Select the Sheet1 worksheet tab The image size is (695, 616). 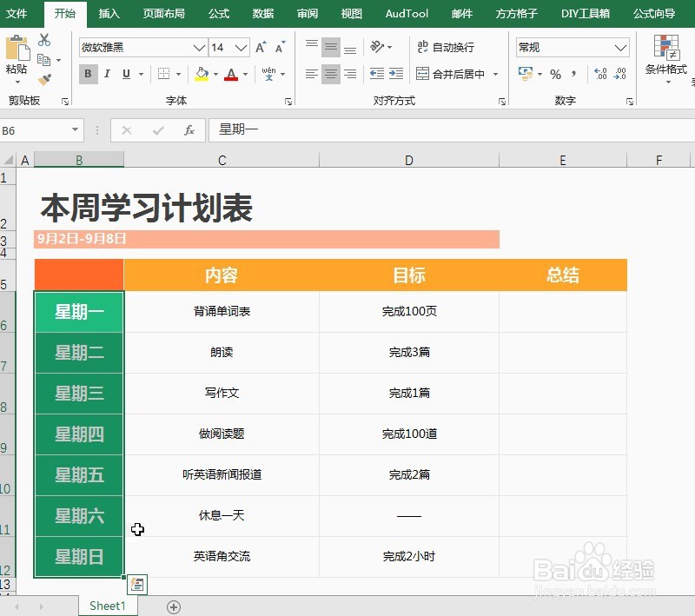[107, 606]
